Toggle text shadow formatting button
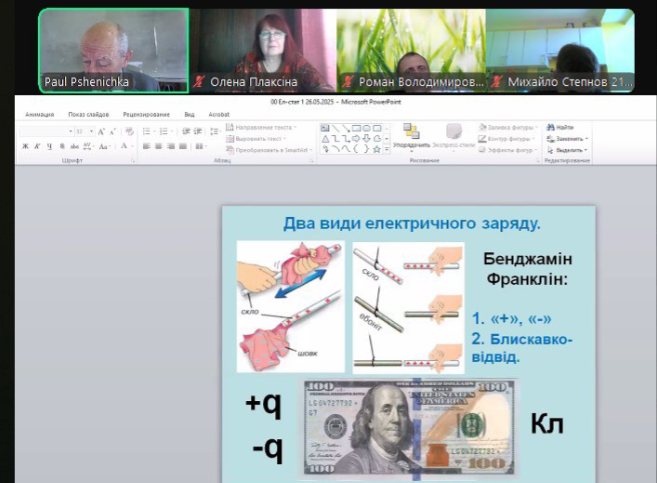 click(62, 146)
